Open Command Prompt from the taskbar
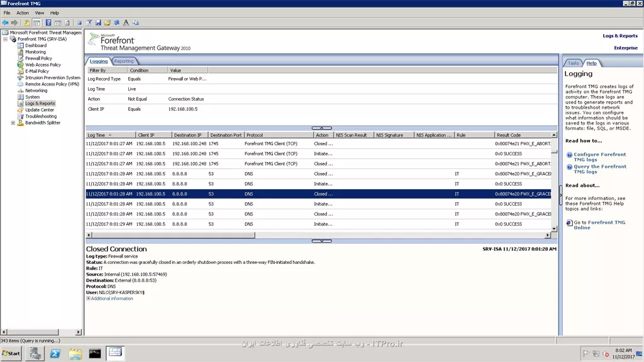644x362 pixels. click(x=95, y=353)
